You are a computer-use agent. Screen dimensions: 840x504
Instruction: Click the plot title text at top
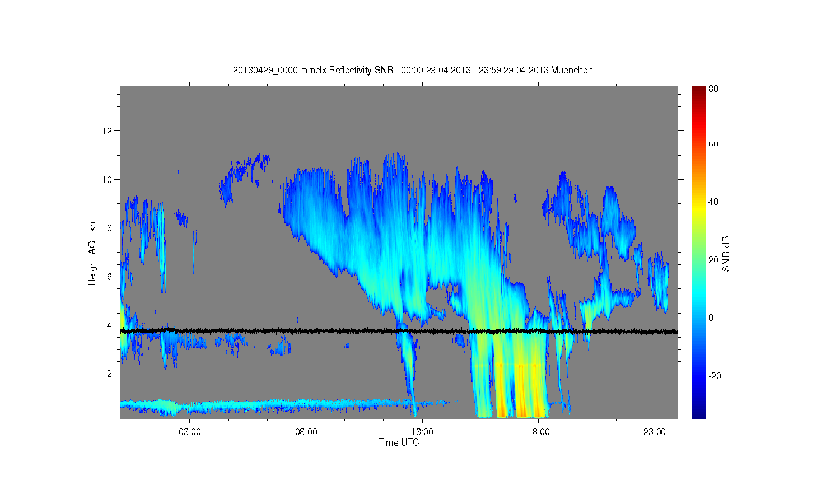coord(413,70)
